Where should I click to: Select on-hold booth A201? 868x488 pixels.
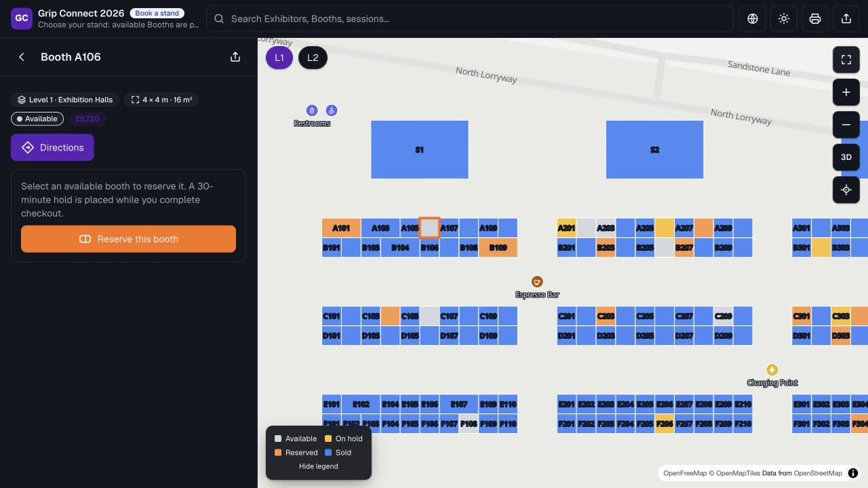pyautogui.click(x=566, y=228)
